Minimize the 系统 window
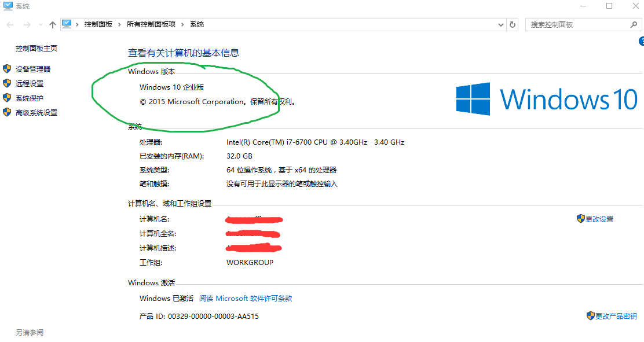This screenshot has width=644, height=342. tap(583, 6)
